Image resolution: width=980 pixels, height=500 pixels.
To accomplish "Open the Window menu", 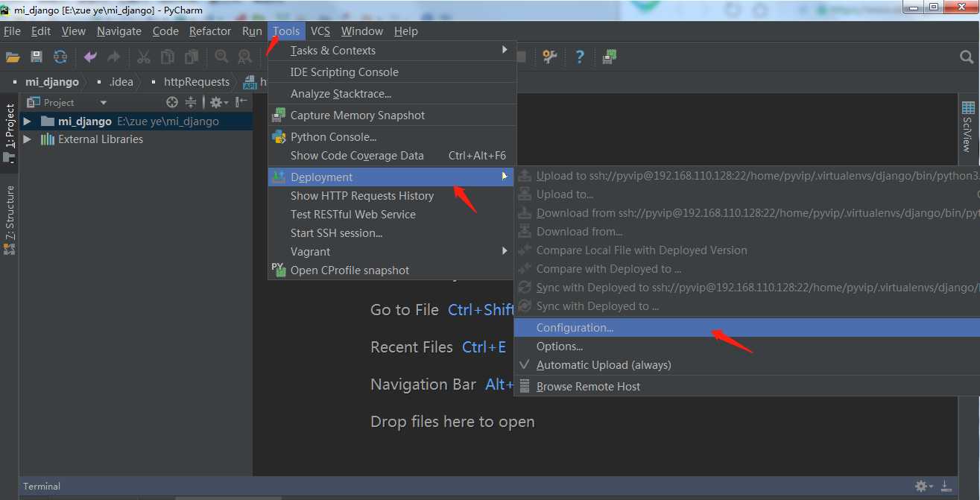I will point(362,31).
